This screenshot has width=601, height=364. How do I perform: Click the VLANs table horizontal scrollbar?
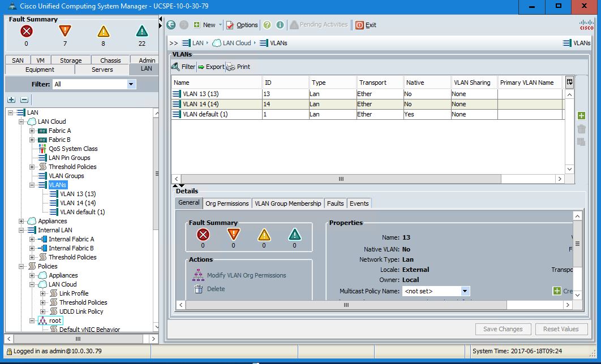(x=341, y=179)
